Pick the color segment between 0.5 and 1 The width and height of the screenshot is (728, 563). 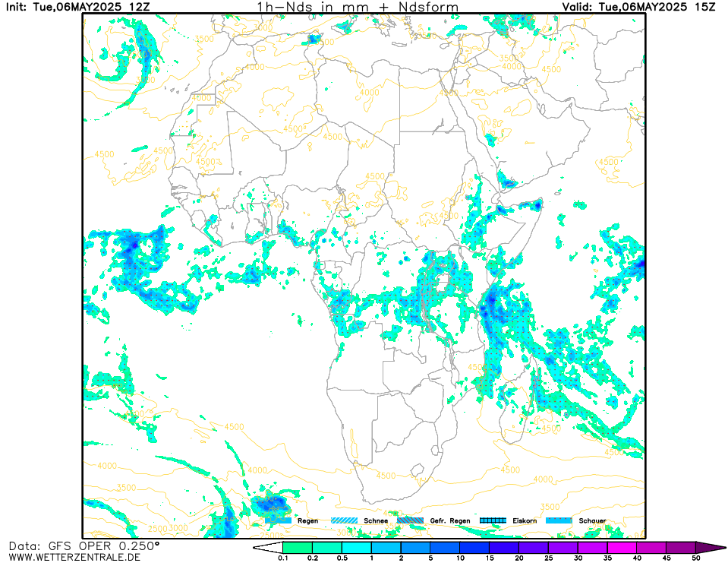[x=357, y=548]
